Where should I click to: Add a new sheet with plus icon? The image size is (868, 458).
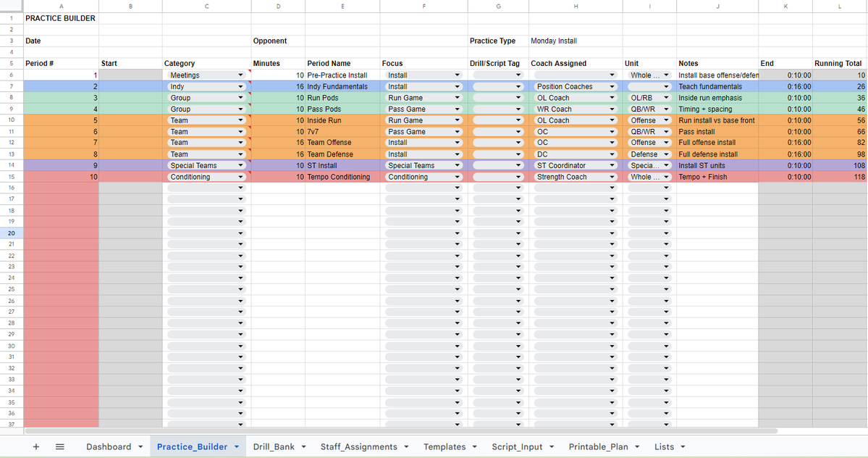[36, 447]
